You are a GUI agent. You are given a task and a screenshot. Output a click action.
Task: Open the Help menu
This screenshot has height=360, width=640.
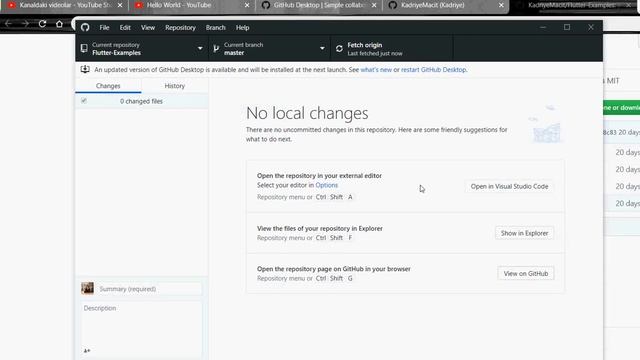click(242, 28)
